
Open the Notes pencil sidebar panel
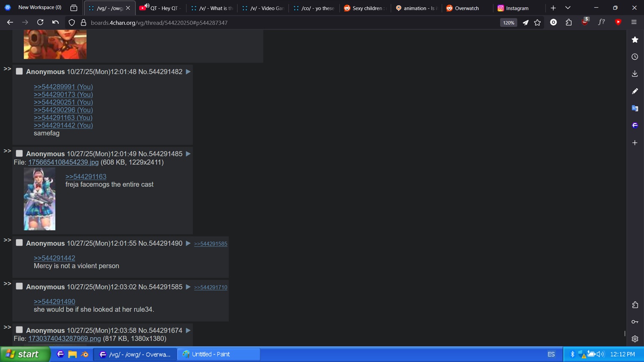[635, 91]
